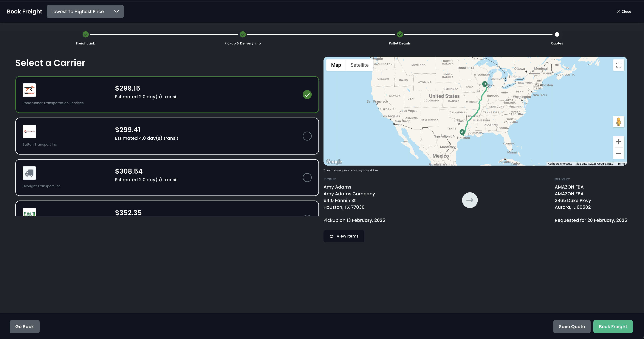
Task: Click Requested for 20 February, 2025 text
Action: 591,220
